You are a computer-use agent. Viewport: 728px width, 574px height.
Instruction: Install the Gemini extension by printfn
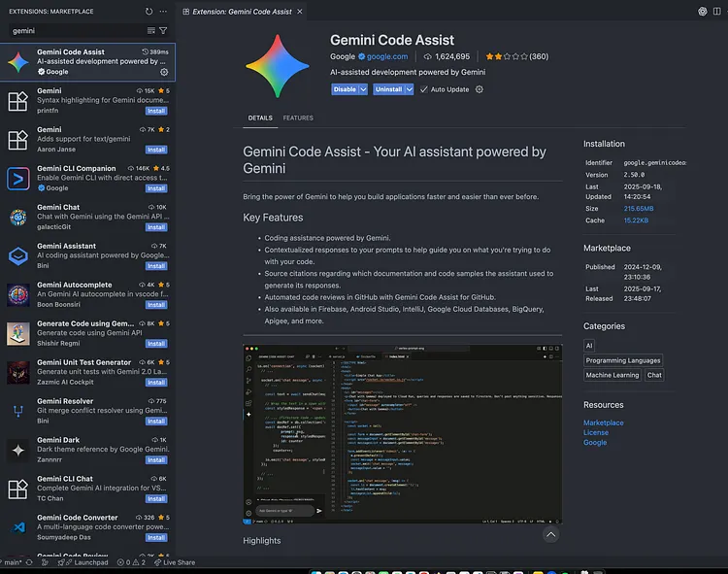[x=156, y=111]
